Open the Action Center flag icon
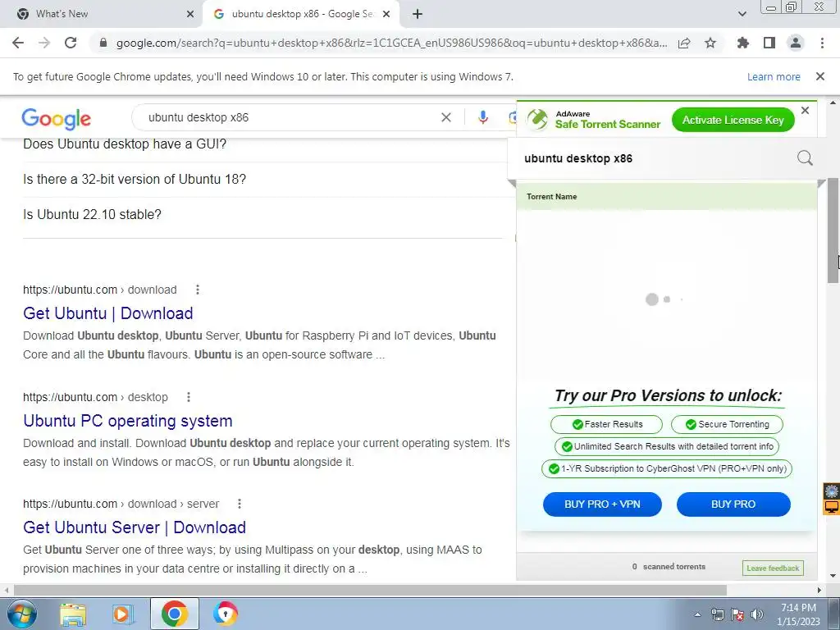The height and width of the screenshot is (630, 840). coord(737,614)
